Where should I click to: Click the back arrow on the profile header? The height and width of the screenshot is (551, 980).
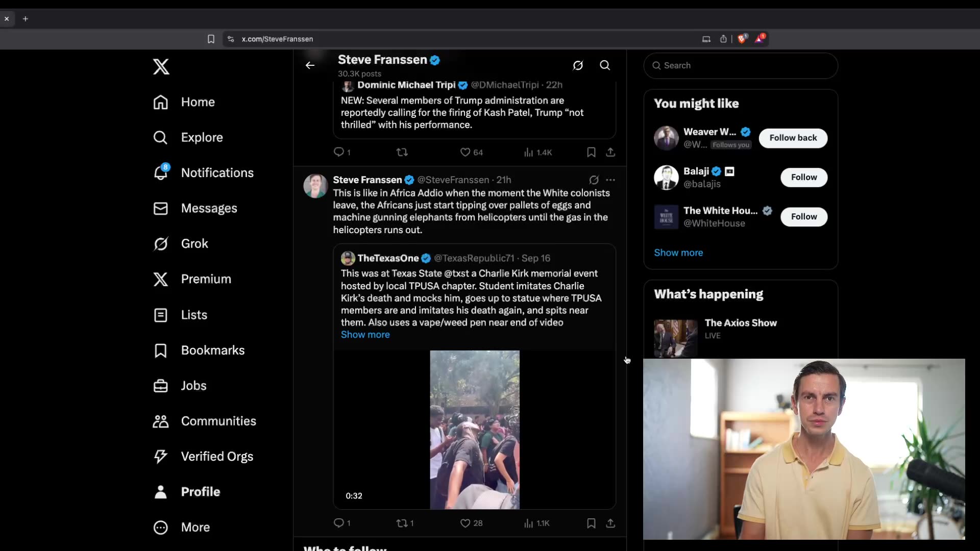pos(310,65)
